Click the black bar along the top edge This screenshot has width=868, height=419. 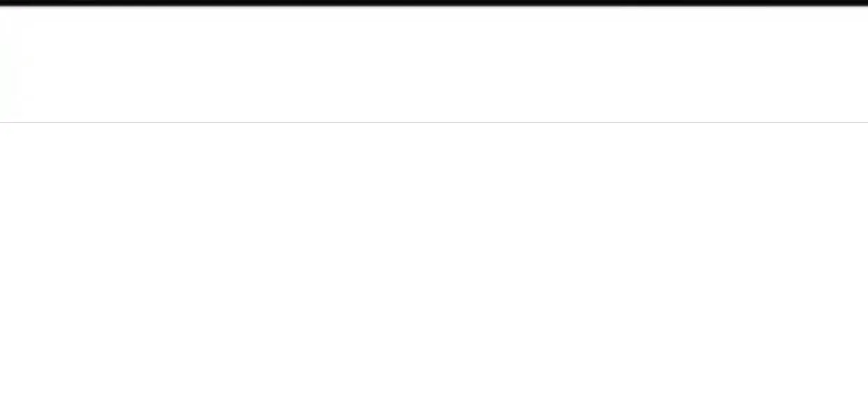coord(434,3)
